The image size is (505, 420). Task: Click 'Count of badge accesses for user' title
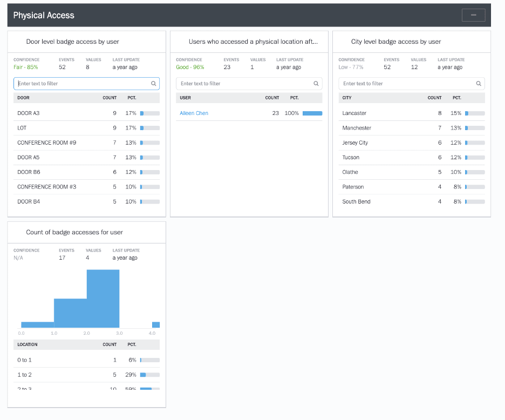(x=74, y=232)
